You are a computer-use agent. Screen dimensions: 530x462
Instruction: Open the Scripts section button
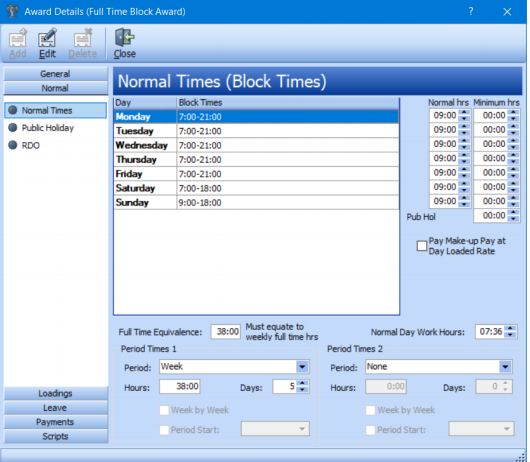[55, 436]
